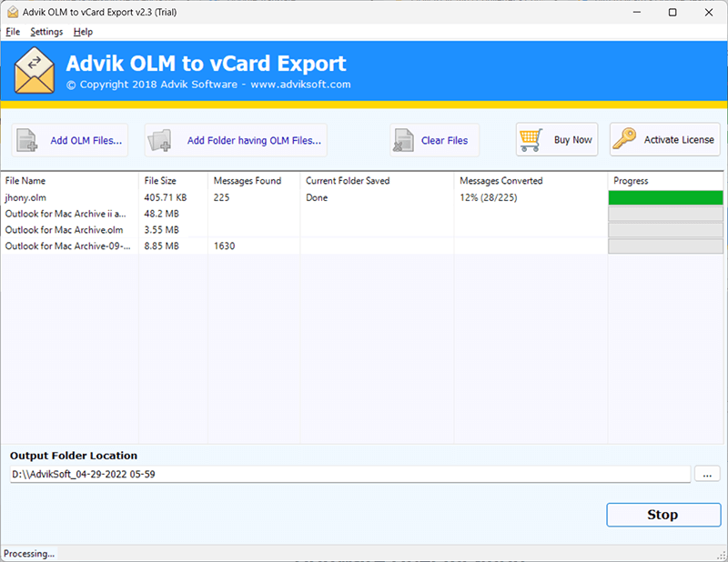Click the Messages Found column header

point(254,181)
